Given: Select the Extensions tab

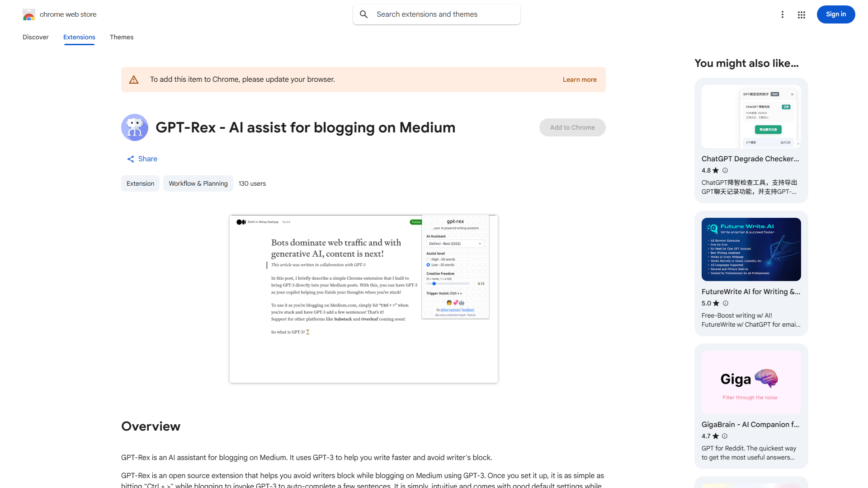Looking at the screenshot, I should point(79,37).
